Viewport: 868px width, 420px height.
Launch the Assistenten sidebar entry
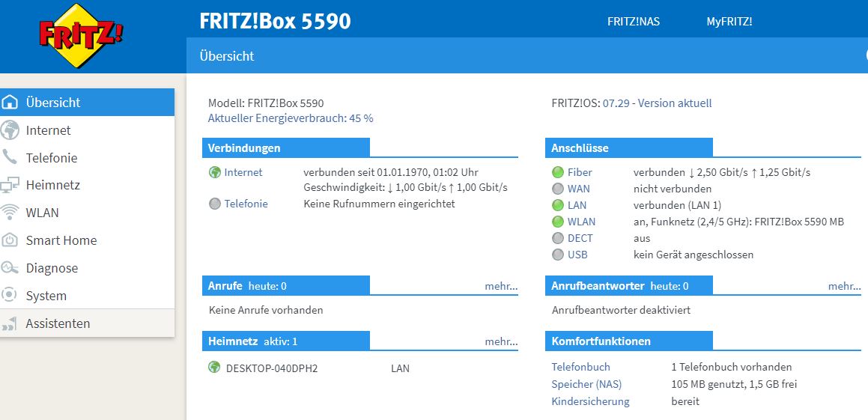(87, 323)
